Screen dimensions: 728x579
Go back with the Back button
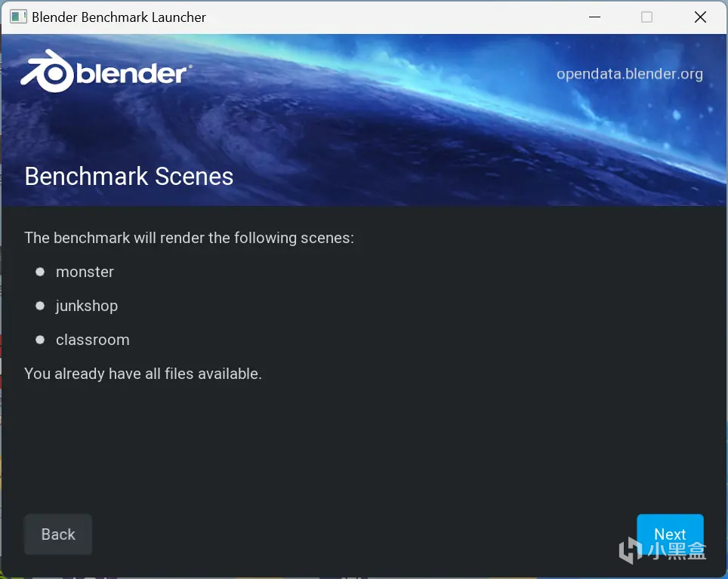point(58,534)
